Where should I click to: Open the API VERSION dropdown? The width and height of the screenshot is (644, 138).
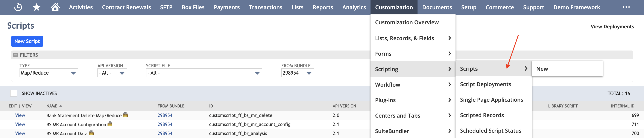[x=112, y=73]
